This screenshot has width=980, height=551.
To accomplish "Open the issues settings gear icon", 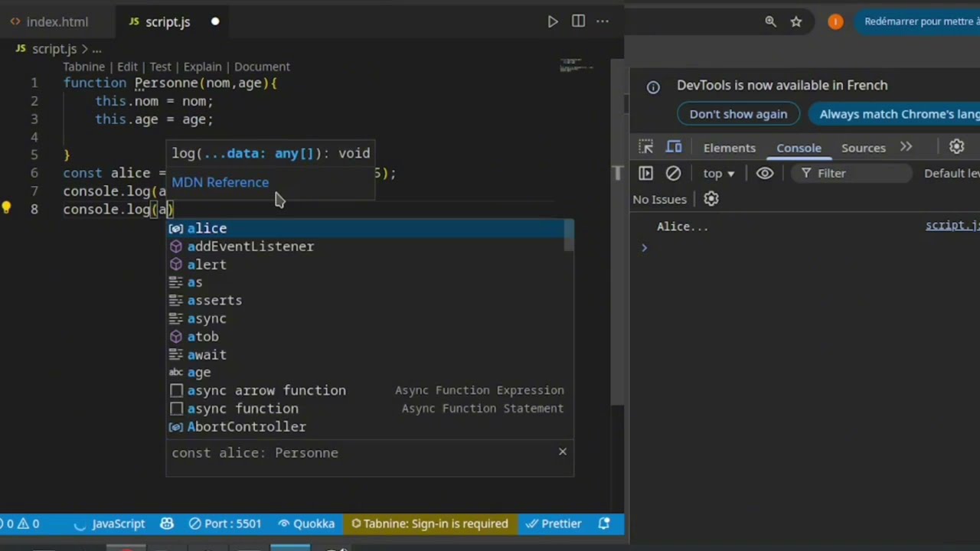I will [x=711, y=199].
